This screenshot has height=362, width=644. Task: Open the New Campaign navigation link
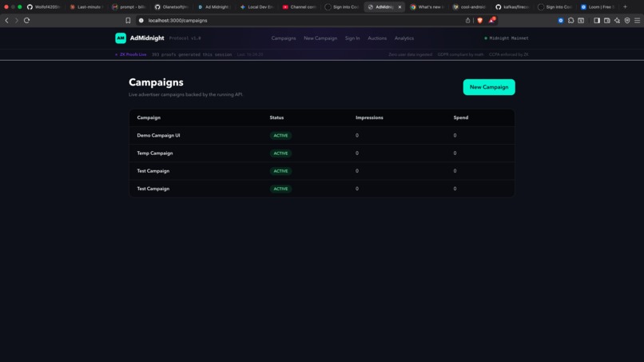tap(320, 38)
